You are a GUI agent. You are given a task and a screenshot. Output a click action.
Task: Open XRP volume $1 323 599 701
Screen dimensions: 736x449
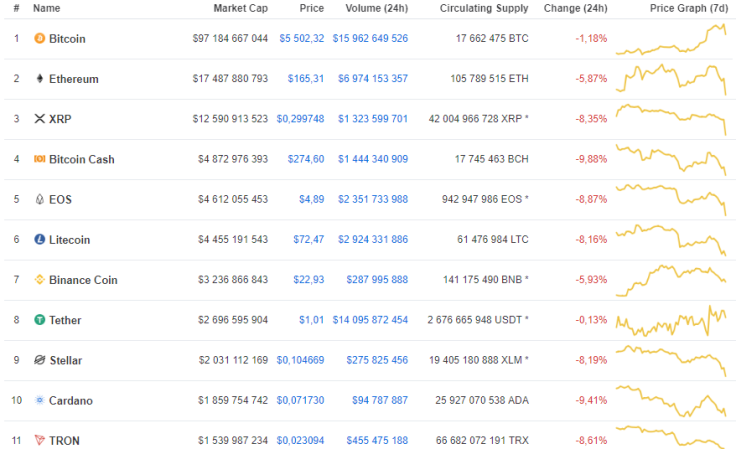point(373,119)
